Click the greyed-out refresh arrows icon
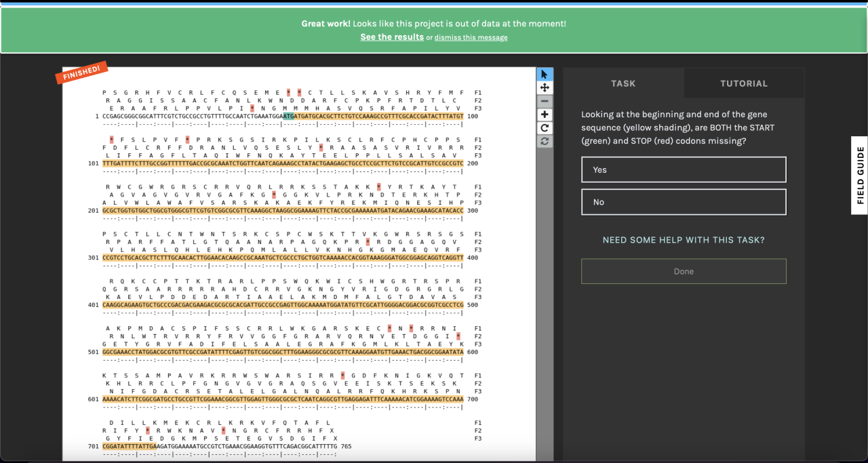The image size is (868, 463). [x=545, y=142]
